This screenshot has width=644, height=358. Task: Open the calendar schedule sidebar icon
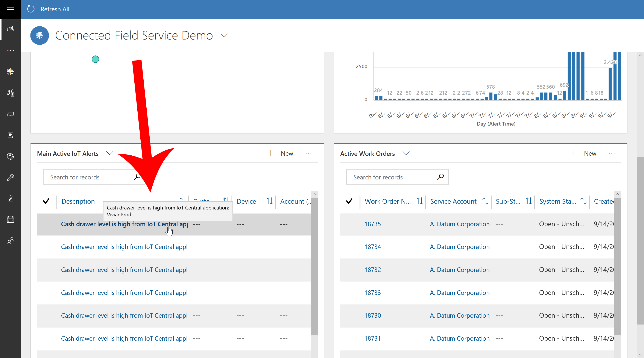pos(11,220)
